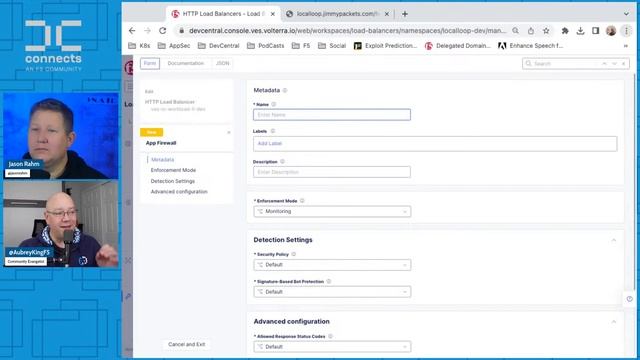Viewport: 640px width, 360px height.
Task: Select Advanced configuration in sidebar navigation
Action: point(179,191)
